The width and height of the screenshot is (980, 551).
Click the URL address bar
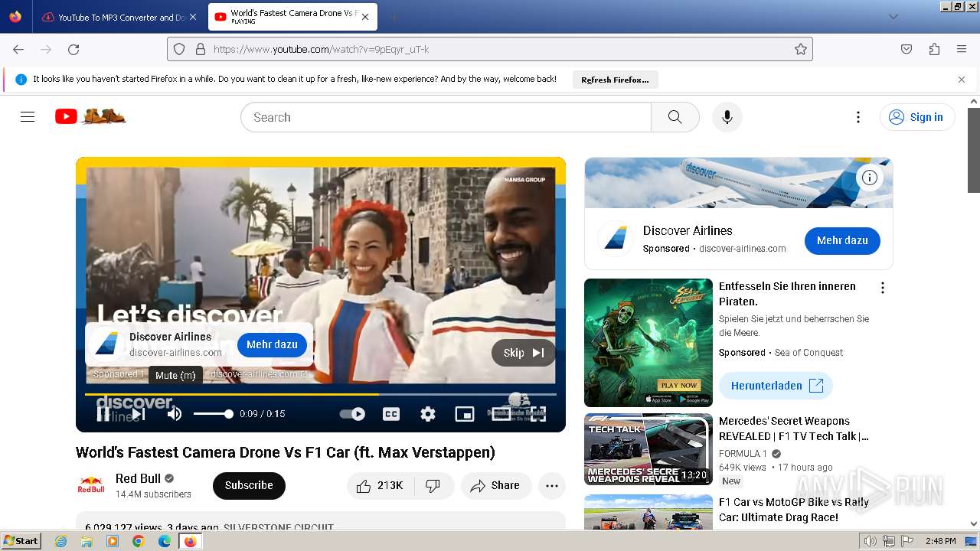pos(490,49)
